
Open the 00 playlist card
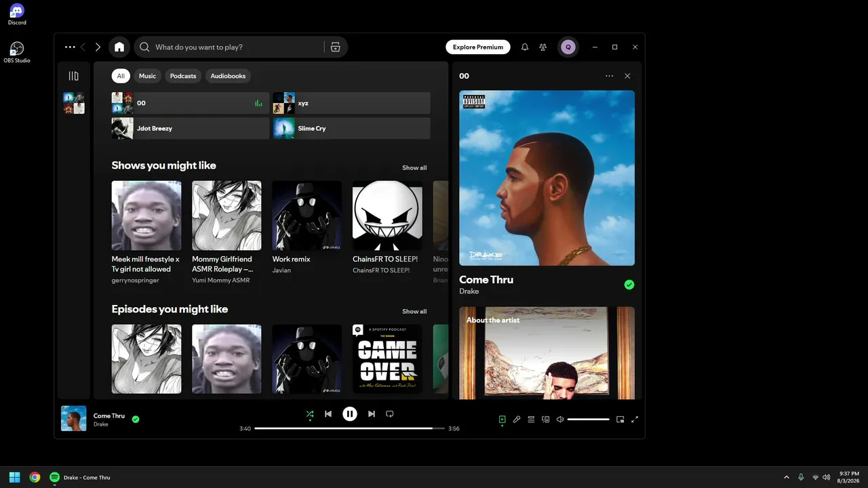pos(191,103)
